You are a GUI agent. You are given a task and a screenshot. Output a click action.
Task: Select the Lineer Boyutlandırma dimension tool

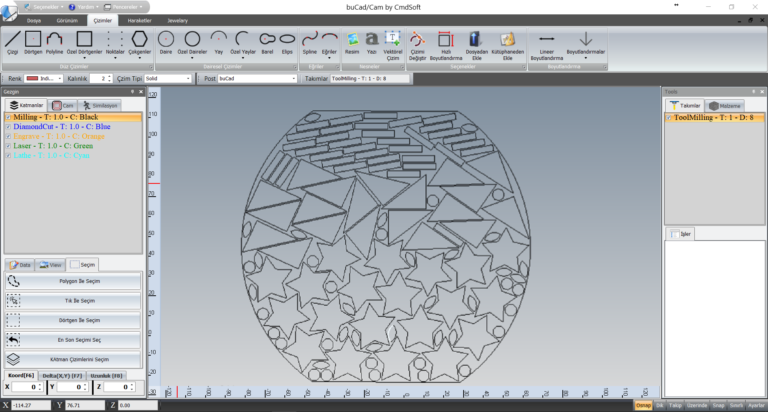pyautogui.click(x=546, y=44)
